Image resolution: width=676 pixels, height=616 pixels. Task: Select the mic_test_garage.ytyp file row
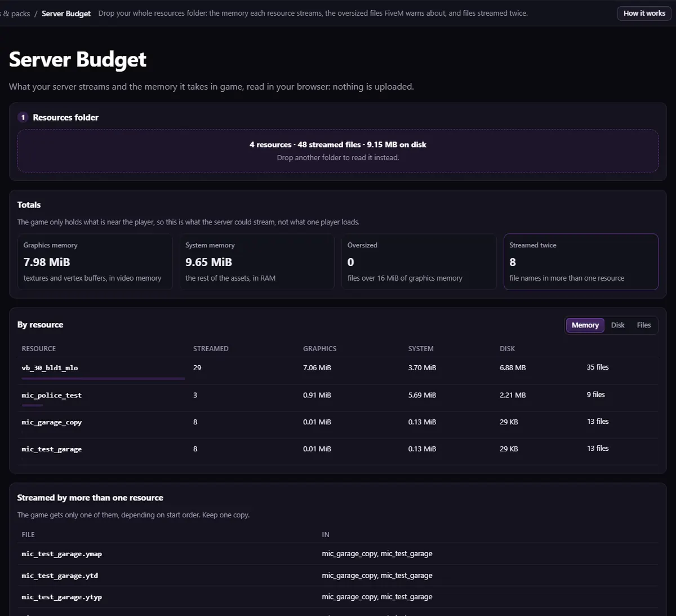338,597
